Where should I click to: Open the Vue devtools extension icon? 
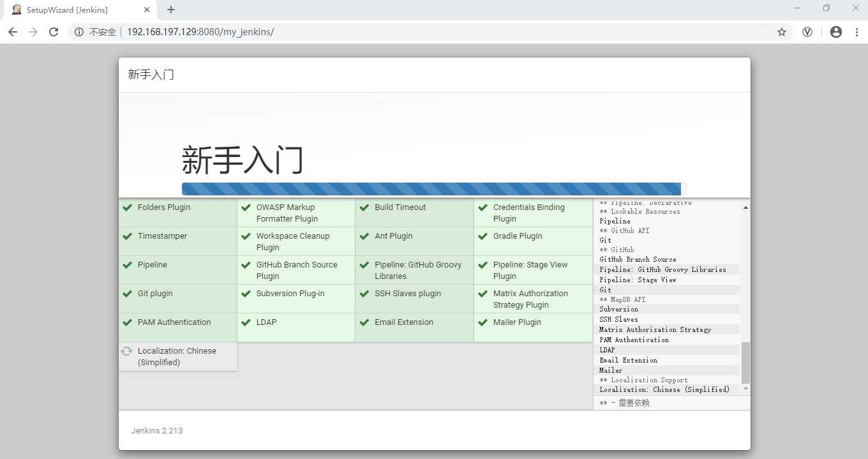pyautogui.click(x=807, y=32)
